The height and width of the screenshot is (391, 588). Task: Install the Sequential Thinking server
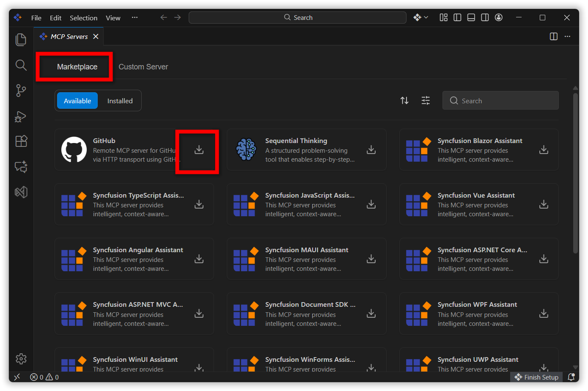[371, 150]
